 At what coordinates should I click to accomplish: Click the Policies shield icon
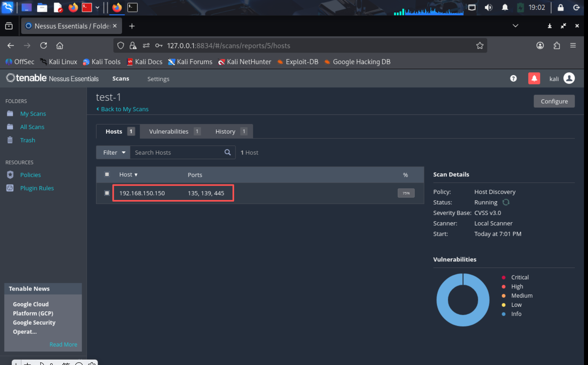point(10,175)
